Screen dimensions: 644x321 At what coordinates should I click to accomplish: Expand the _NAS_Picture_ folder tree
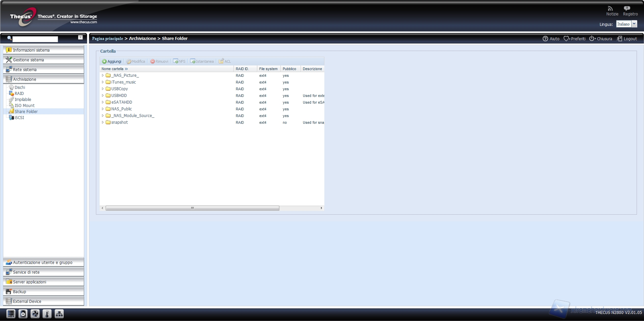[103, 75]
